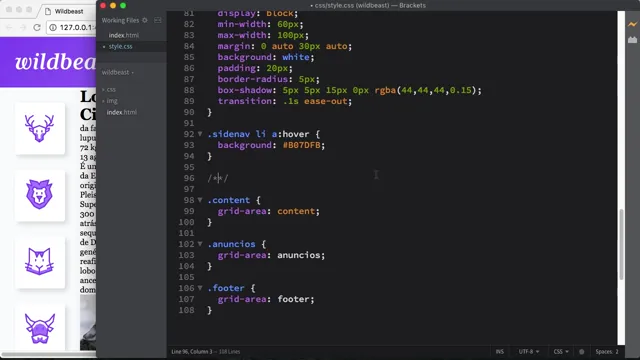Click Working Files header label
Viewport: 640px width, 360px height.
pyautogui.click(x=120, y=20)
